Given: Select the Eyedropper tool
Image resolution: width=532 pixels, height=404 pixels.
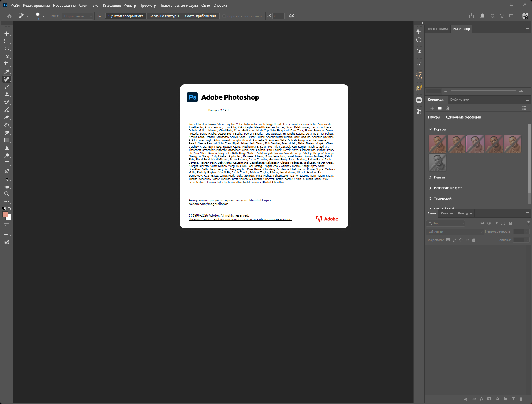Looking at the screenshot, I should [7, 72].
